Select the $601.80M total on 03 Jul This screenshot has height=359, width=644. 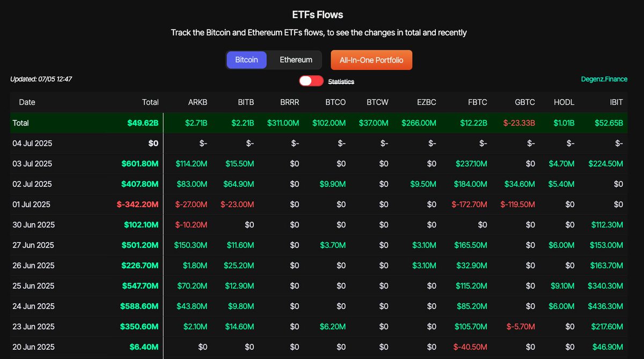pos(141,164)
